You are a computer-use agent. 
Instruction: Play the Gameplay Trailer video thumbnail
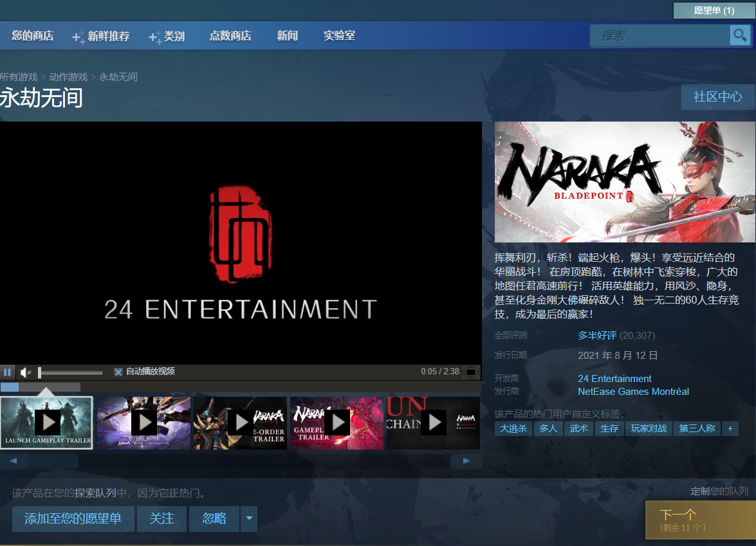[x=337, y=423]
